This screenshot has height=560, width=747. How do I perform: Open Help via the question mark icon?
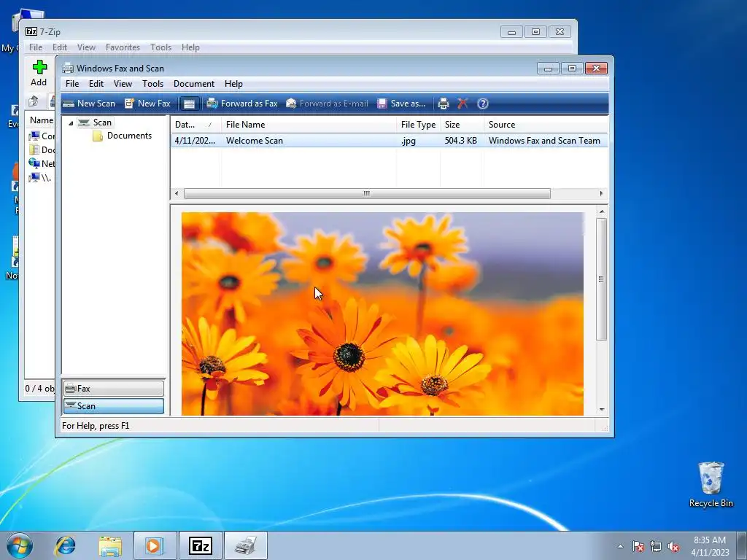[483, 104]
